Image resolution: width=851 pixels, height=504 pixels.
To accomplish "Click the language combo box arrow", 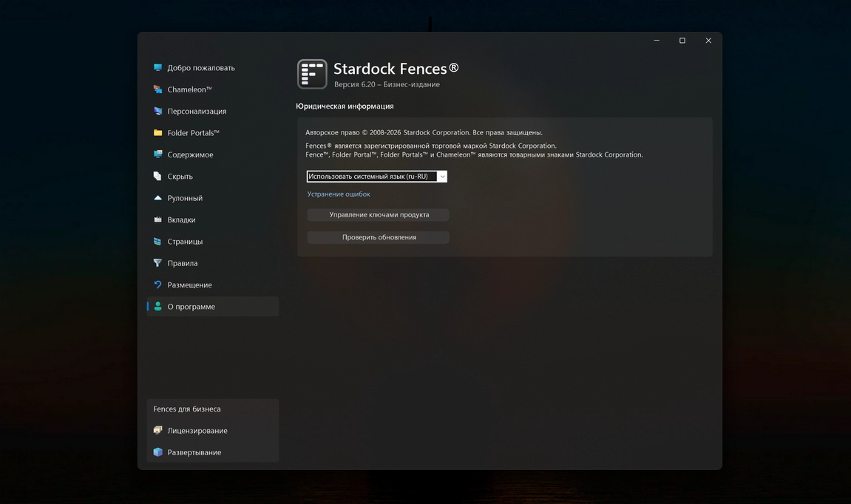I will click(x=442, y=177).
